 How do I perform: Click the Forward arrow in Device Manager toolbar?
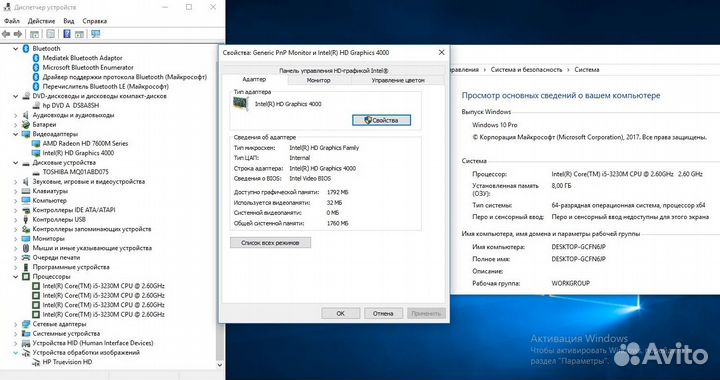click(18, 34)
